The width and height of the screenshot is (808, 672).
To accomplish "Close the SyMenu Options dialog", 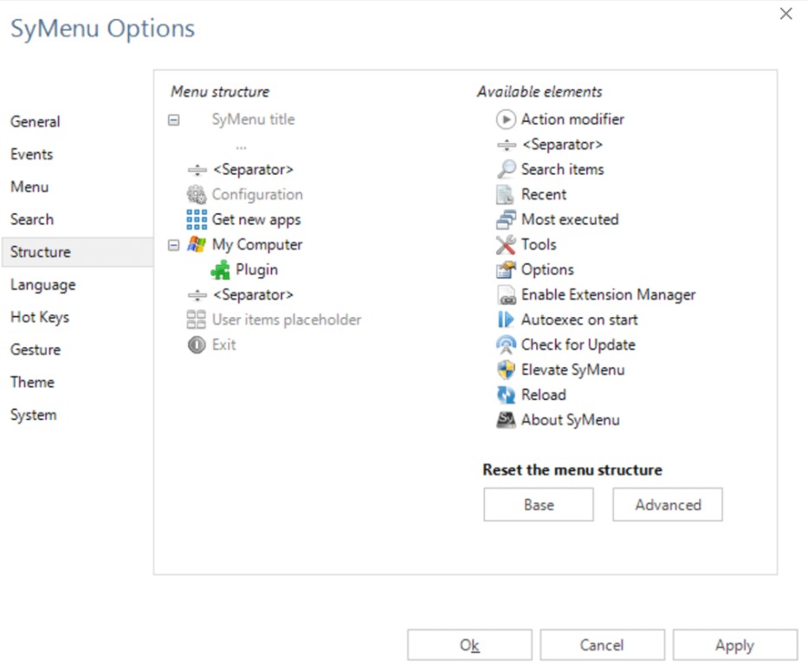I will click(785, 14).
